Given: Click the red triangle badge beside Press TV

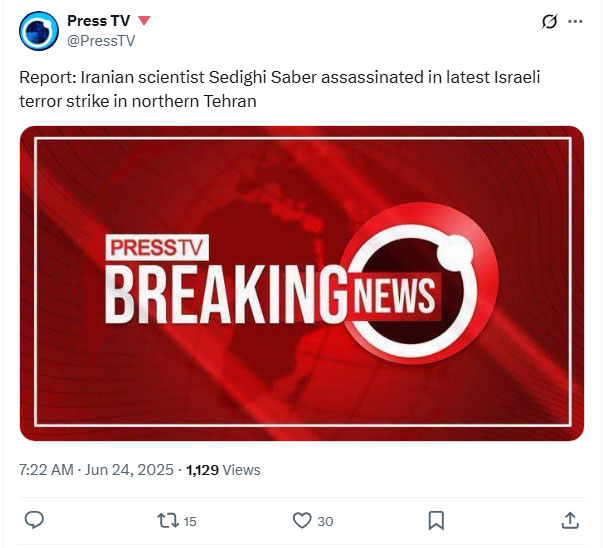Looking at the screenshot, I should [145, 21].
